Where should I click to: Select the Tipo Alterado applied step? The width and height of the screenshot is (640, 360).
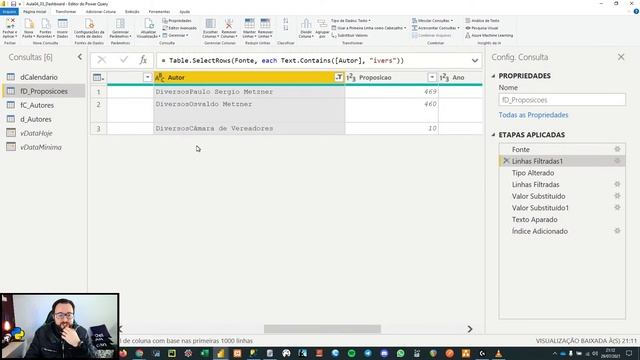click(x=562, y=173)
